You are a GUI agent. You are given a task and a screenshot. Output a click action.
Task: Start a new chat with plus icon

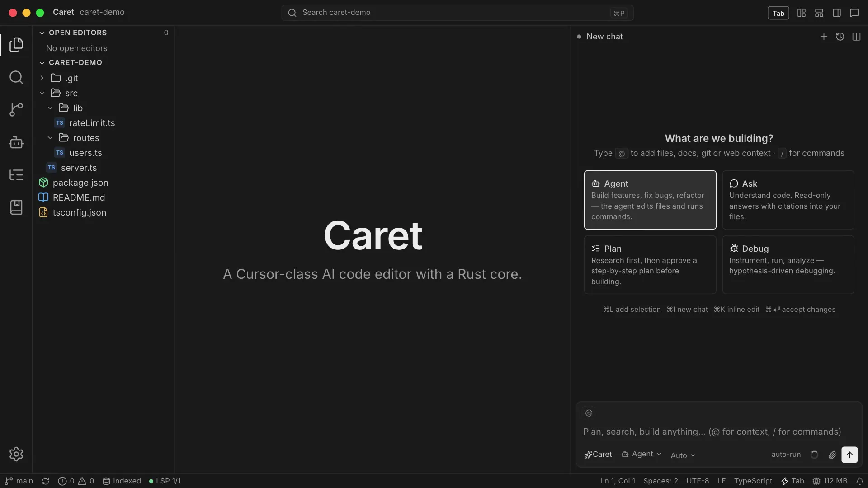click(824, 37)
